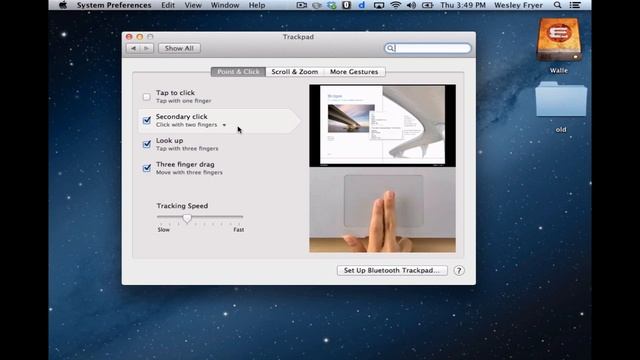Open the Apple menu
Viewport: 640px width, 360px height.
click(x=63, y=5)
